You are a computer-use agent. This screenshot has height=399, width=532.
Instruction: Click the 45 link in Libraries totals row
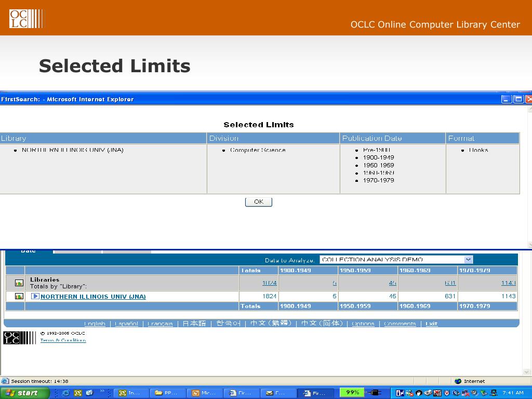point(393,283)
